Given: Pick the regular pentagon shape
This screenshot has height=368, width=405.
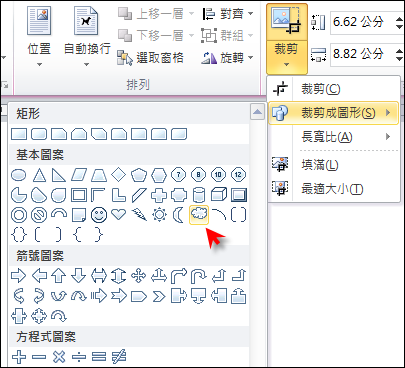Looking at the screenshot, I should coord(139,175).
